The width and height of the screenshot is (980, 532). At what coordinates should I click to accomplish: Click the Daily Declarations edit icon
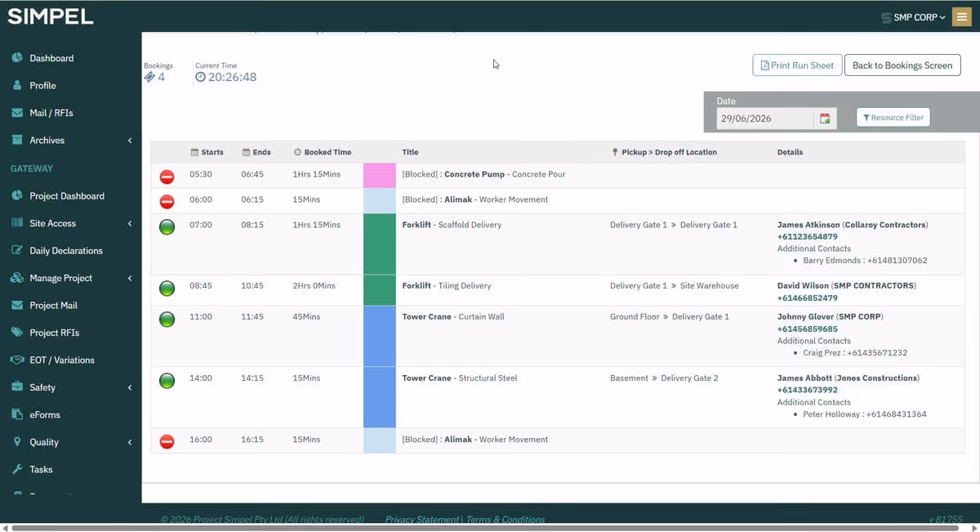point(17,250)
